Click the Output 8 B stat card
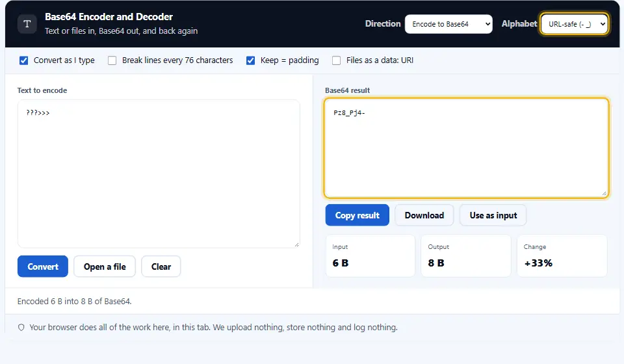 click(x=466, y=256)
